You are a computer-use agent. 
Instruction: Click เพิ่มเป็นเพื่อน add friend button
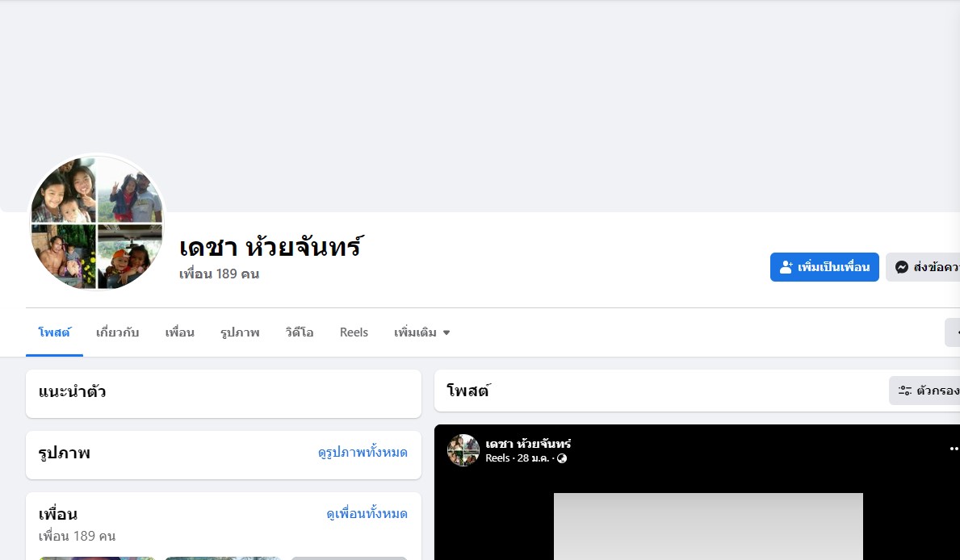click(x=824, y=267)
